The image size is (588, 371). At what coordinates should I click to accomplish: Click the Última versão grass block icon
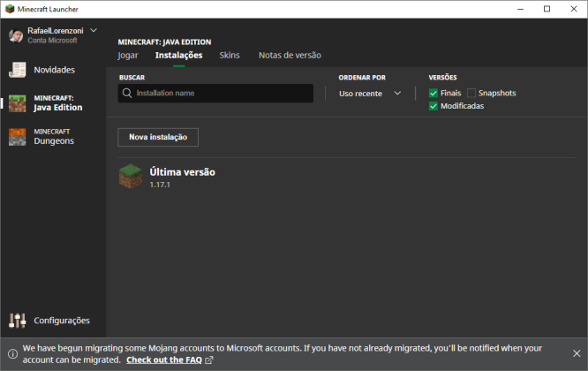131,177
